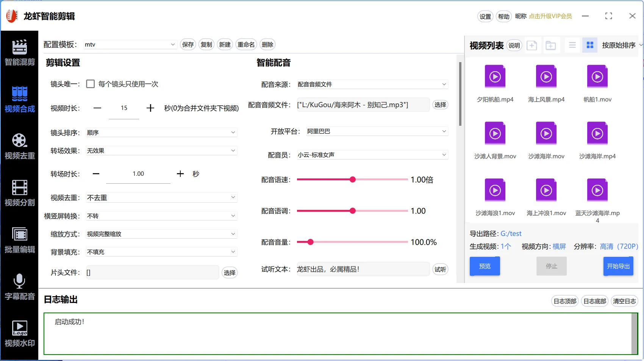Open the 字幕配音 sidebar module

pos(19,287)
